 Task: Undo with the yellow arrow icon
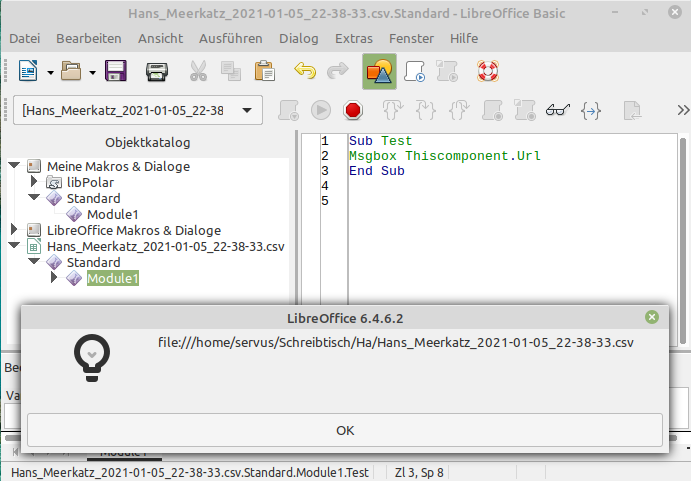pos(305,71)
